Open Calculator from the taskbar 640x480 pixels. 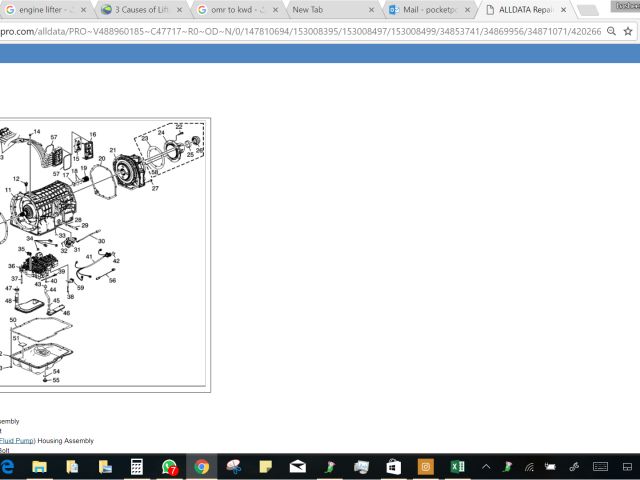pos(137,466)
